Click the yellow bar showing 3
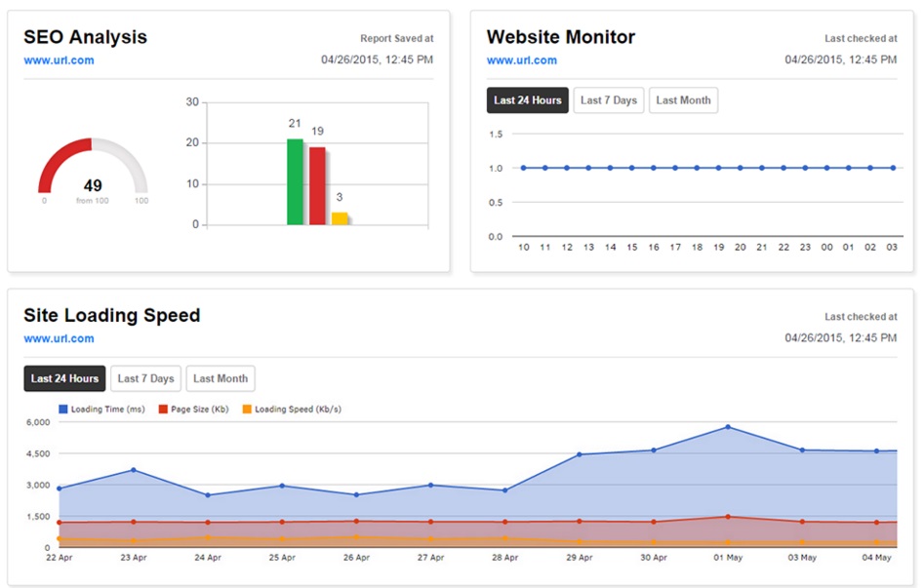 tap(339, 218)
